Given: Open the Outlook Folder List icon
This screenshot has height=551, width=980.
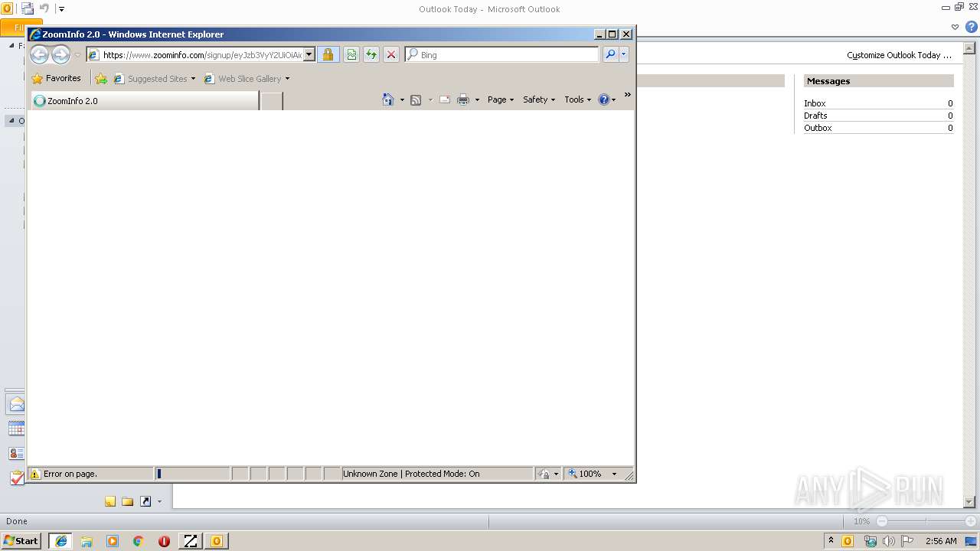Looking at the screenshot, I should [128, 501].
